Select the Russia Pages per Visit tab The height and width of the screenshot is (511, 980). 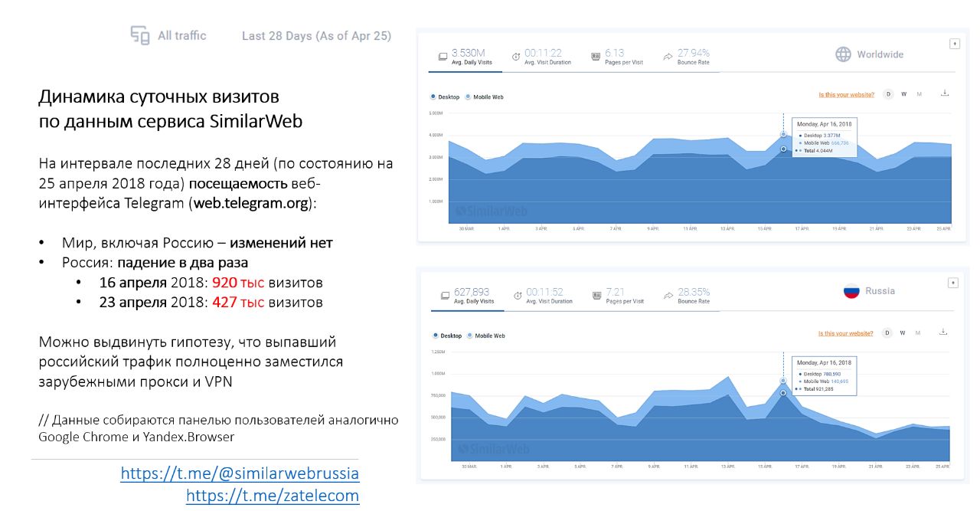(618, 296)
